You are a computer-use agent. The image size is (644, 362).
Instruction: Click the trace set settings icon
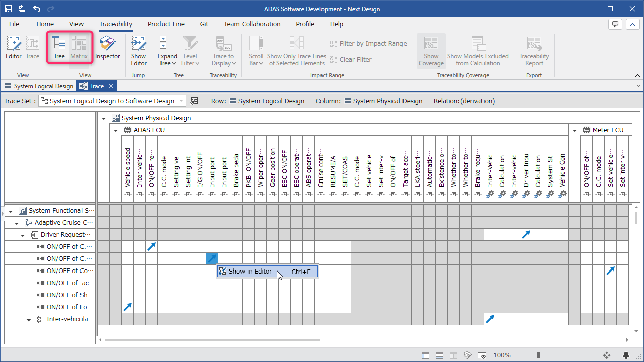[x=194, y=101]
